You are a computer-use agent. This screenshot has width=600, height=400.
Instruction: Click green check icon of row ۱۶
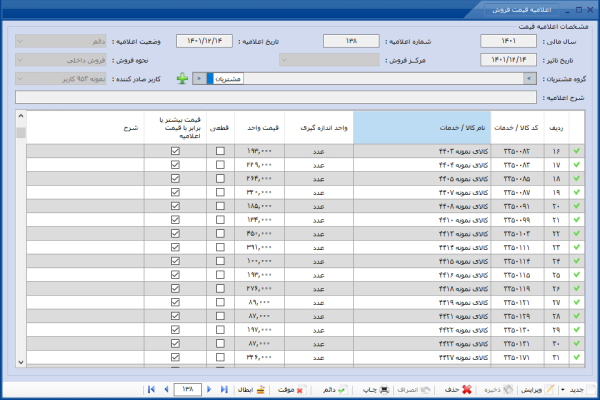[x=577, y=151]
